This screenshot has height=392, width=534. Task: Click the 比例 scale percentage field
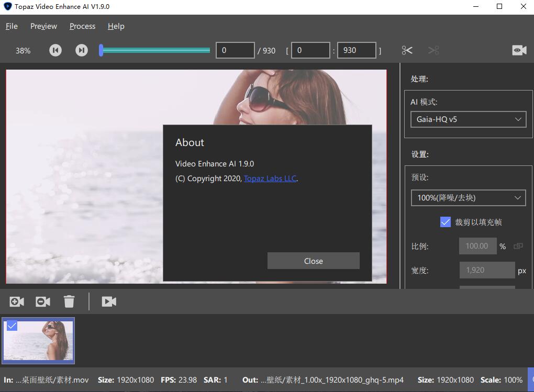pos(477,246)
